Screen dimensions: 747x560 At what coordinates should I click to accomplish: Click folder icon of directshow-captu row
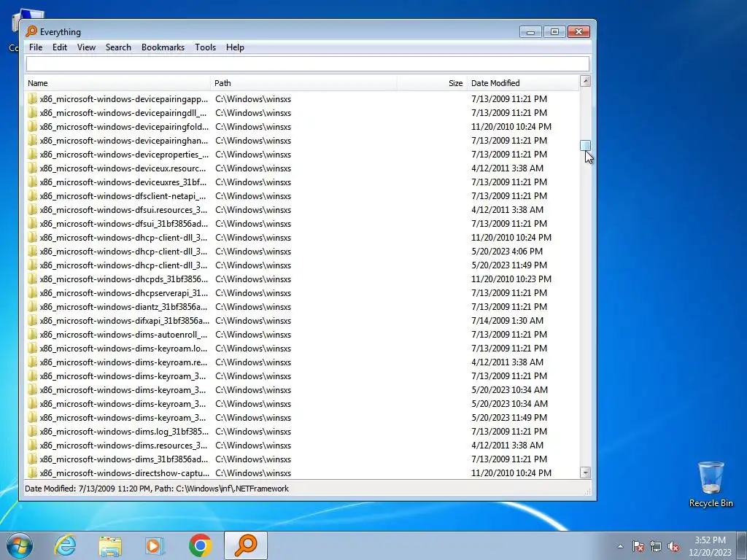(x=32, y=472)
